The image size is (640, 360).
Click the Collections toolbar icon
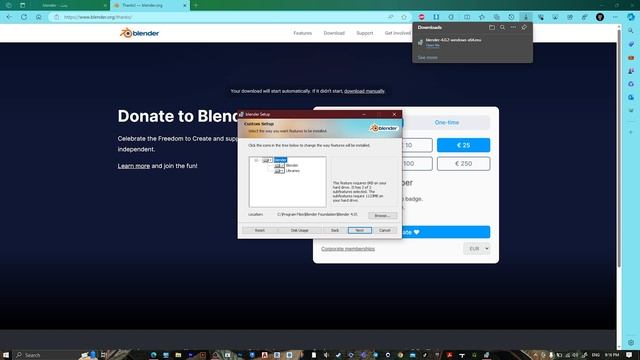(496, 17)
